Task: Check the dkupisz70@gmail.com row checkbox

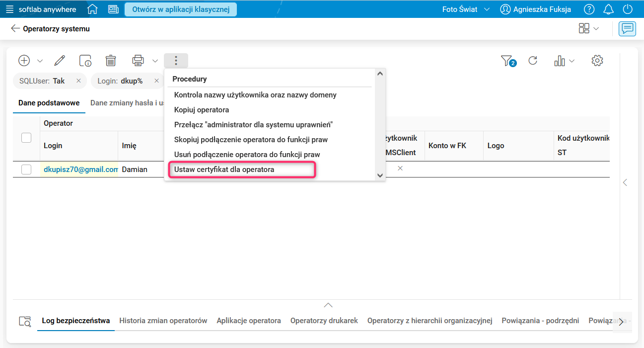Action: coord(26,170)
